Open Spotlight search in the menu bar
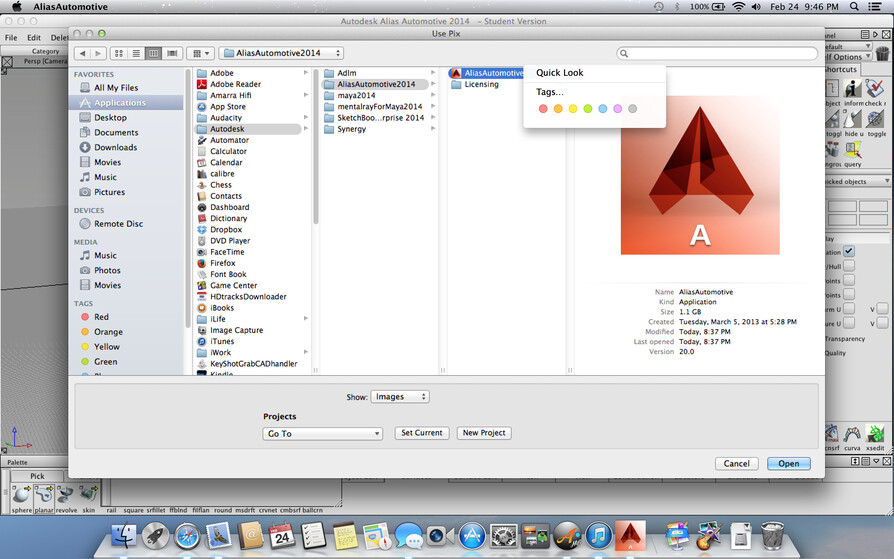 (854, 6)
